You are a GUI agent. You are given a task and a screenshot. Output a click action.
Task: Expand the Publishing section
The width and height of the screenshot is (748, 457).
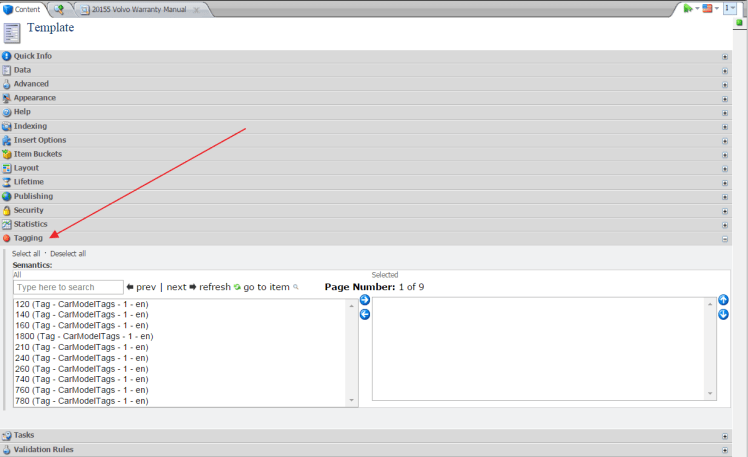point(725,197)
